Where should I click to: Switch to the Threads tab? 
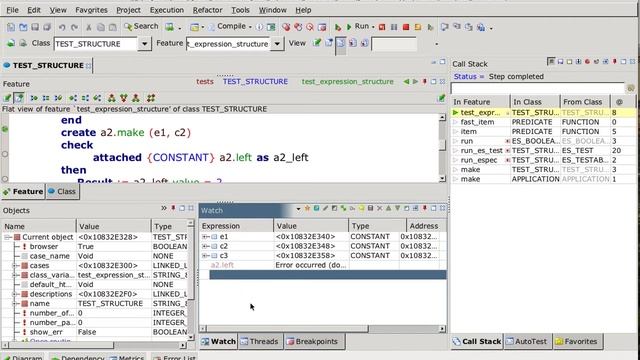coord(260,342)
